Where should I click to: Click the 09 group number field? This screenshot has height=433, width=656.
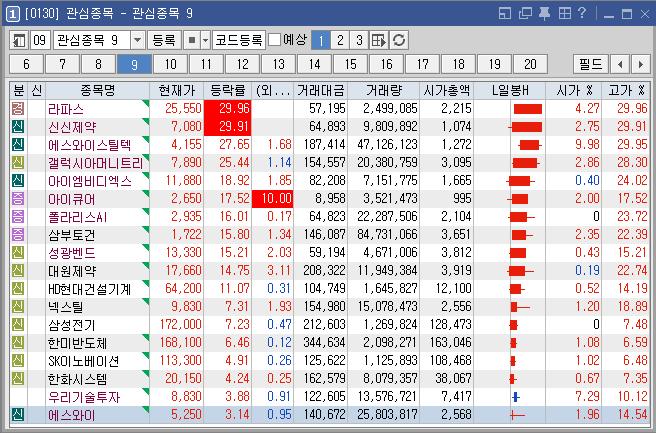(x=40, y=41)
